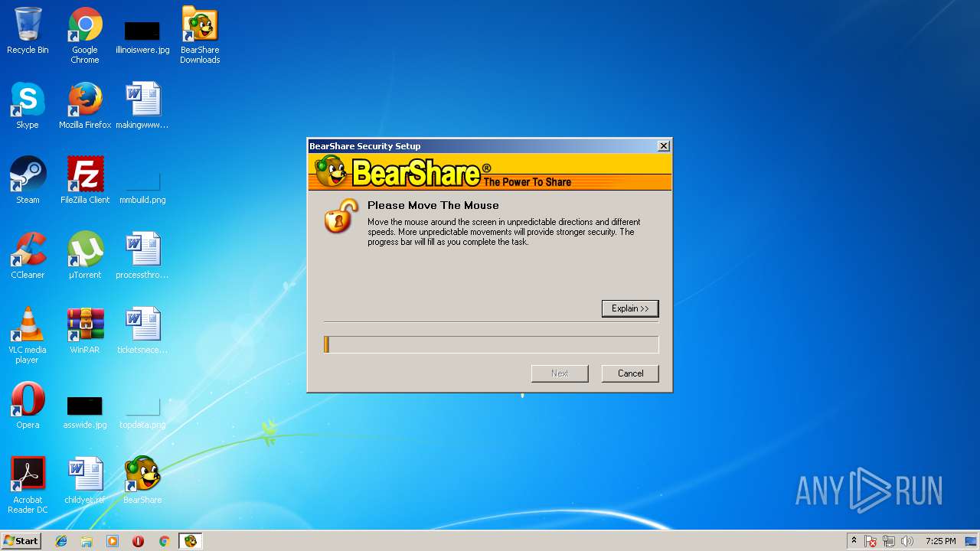Select the processthro Word document

(x=142, y=256)
